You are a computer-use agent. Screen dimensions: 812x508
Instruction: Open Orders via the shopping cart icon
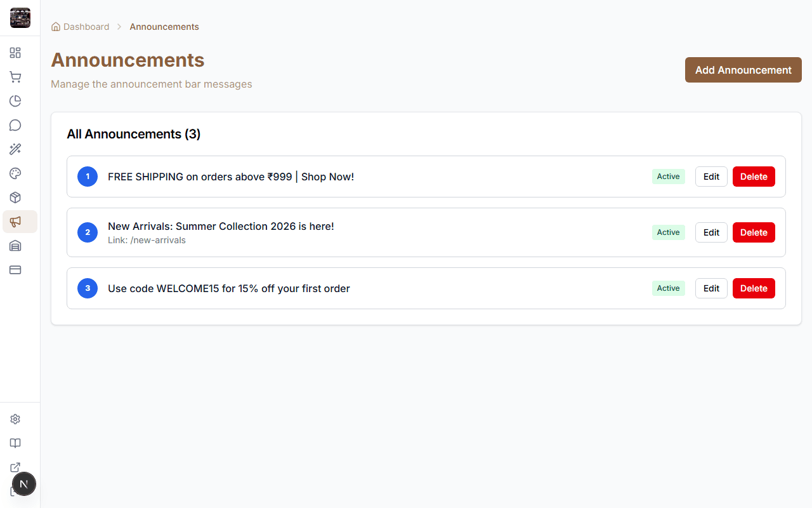click(15, 77)
